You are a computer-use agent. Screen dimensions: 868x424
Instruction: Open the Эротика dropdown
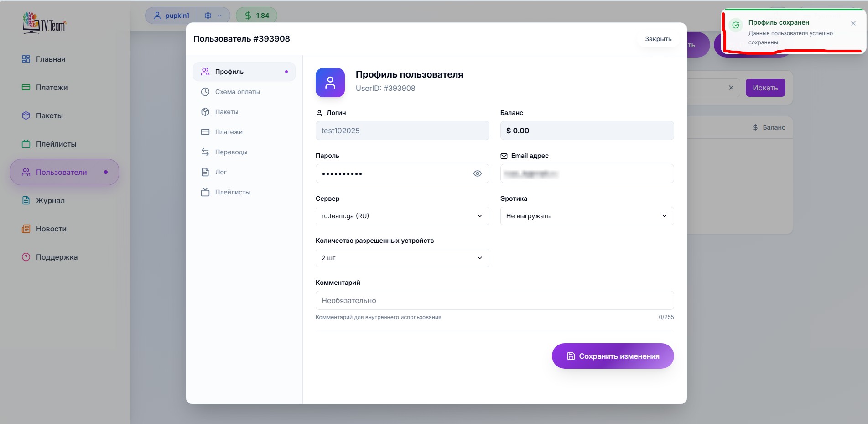587,216
